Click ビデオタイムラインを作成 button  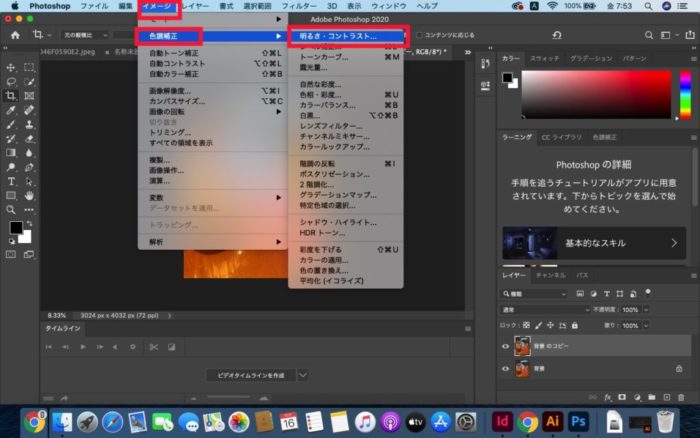251,375
